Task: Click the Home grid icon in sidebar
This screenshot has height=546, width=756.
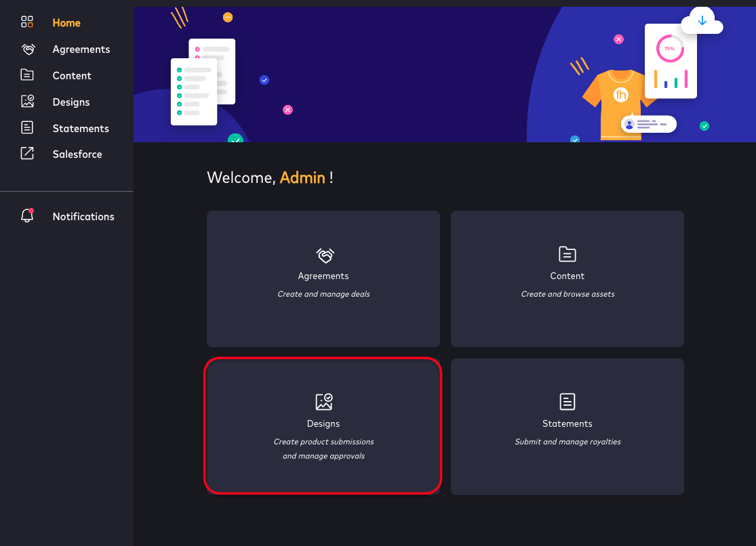Action: tap(27, 22)
